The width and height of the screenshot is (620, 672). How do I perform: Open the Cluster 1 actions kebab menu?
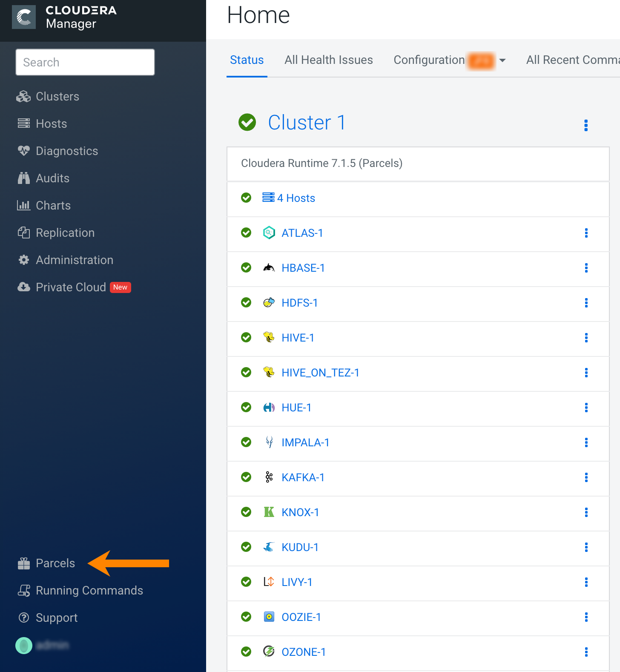point(586,125)
